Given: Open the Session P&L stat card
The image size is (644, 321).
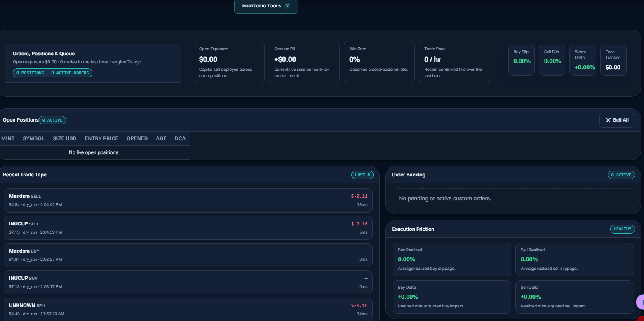Looking at the screenshot, I should [x=304, y=62].
